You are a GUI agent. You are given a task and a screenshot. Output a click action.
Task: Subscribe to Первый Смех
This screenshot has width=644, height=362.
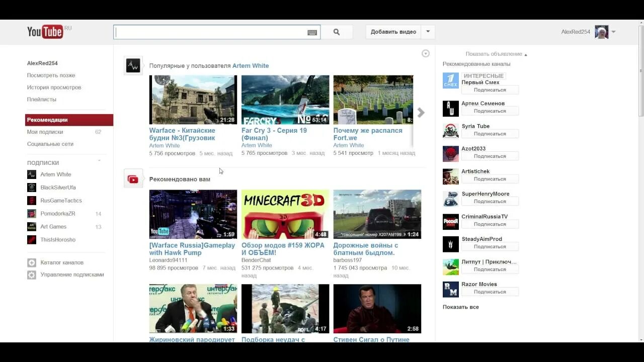pos(490,90)
